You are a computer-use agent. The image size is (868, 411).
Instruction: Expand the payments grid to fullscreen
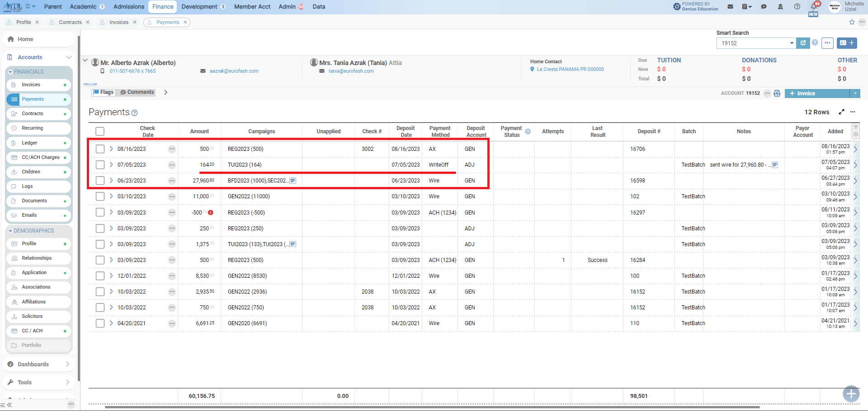tap(841, 112)
